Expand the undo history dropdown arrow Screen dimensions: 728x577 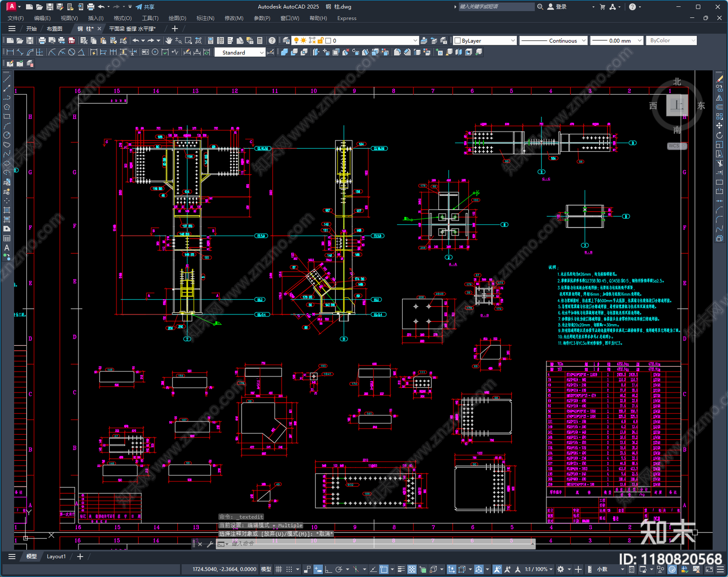[143, 40]
